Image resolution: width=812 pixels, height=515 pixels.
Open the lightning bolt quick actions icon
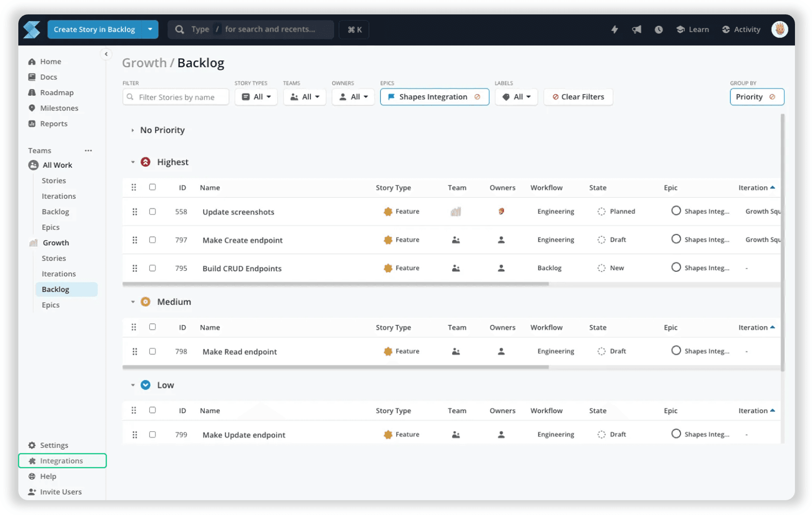click(x=614, y=30)
